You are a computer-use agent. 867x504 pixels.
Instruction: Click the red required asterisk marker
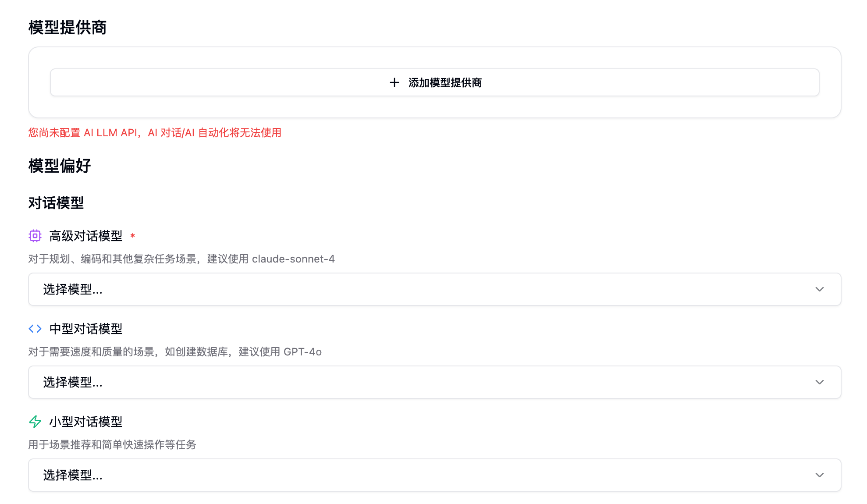click(132, 236)
